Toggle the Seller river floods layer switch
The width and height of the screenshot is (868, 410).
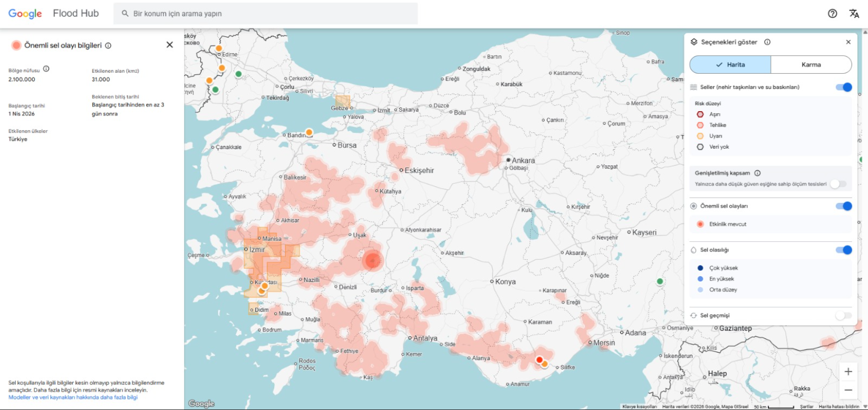point(843,87)
